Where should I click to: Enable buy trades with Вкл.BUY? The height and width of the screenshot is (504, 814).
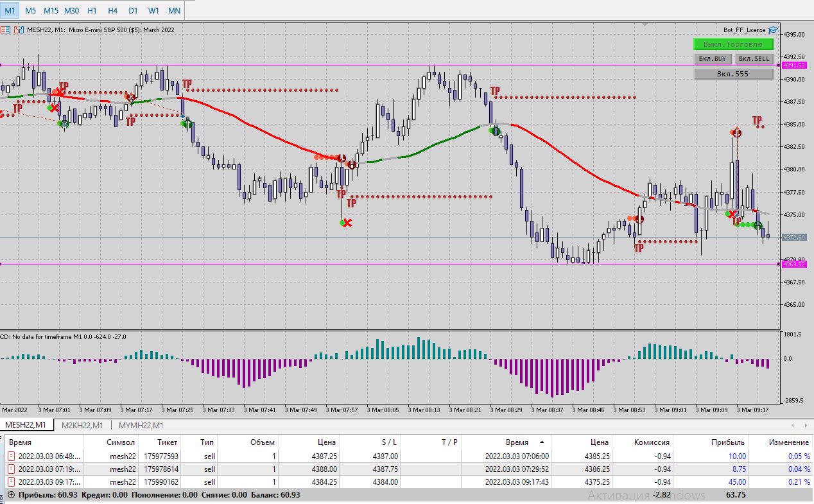[712, 59]
